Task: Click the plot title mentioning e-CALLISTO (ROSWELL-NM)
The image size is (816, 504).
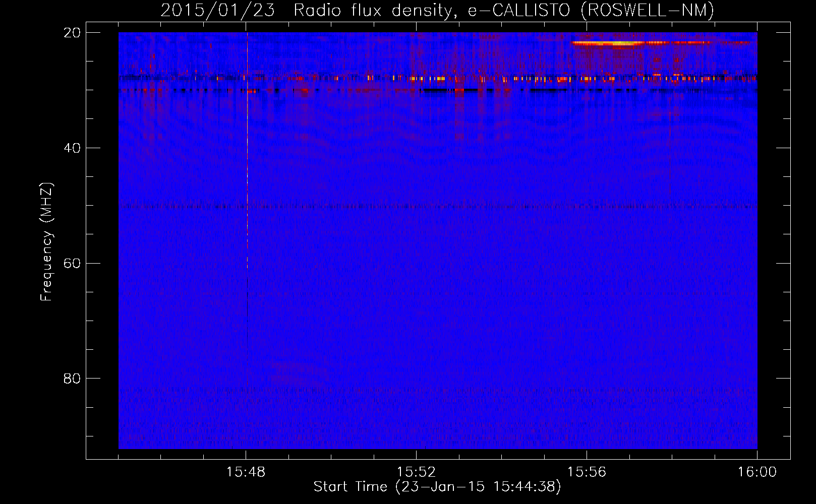Action: pyautogui.click(x=437, y=11)
